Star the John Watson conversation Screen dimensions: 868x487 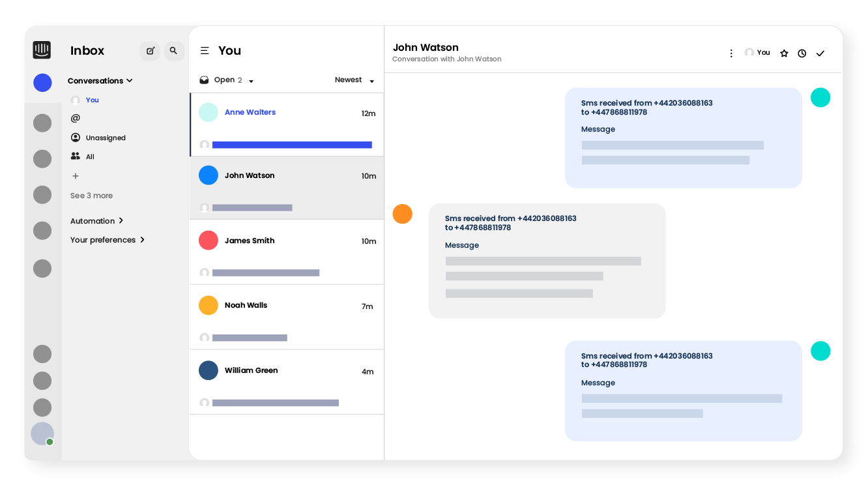click(x=784, y=53)
